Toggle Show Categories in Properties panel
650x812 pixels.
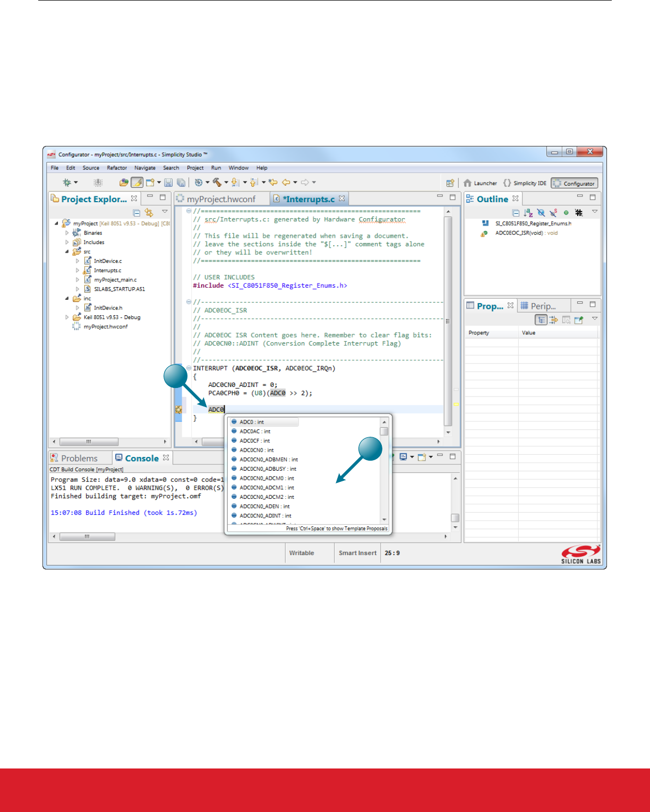(541, 319)
